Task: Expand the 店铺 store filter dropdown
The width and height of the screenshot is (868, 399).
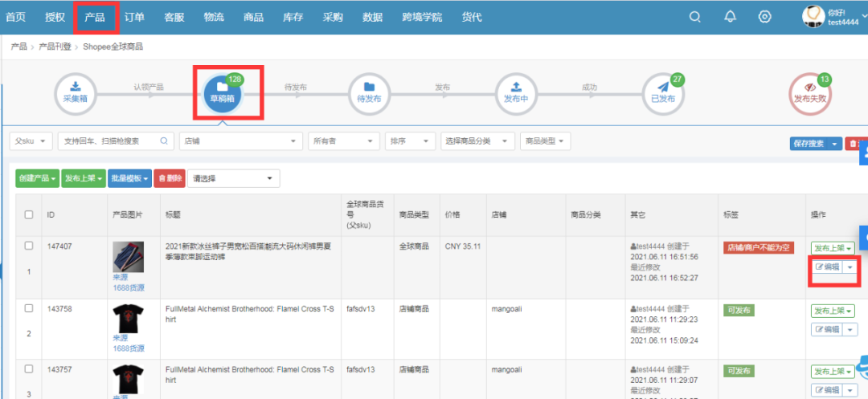Action: pos(241,141)
